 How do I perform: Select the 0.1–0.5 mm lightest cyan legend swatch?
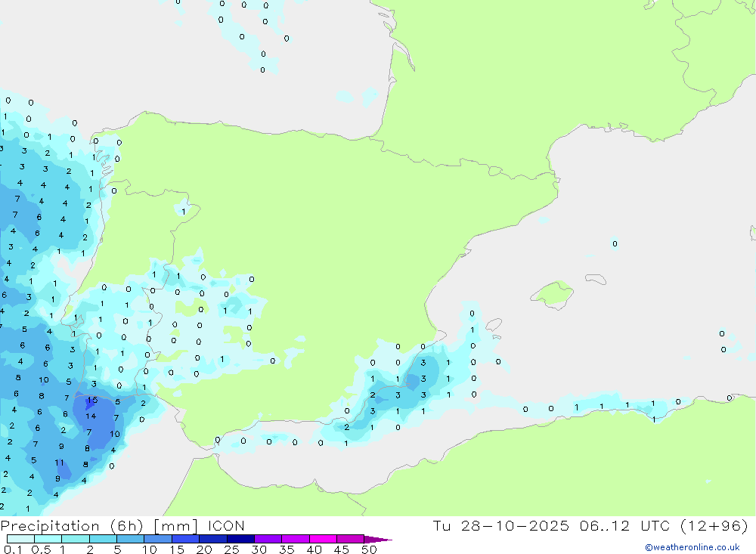point(20,539)
